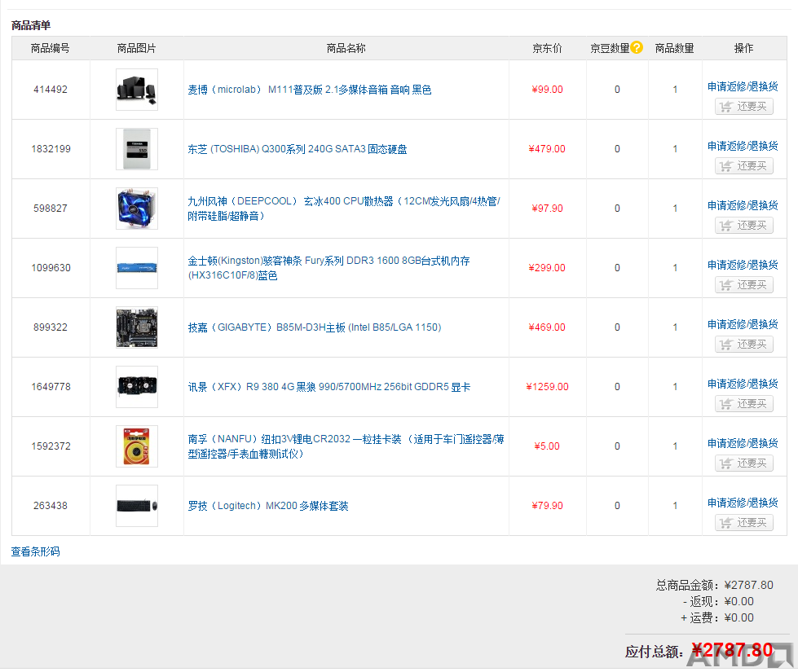Click the ¥5.00 price cell

pyautogui.click(x=547, y=446)
